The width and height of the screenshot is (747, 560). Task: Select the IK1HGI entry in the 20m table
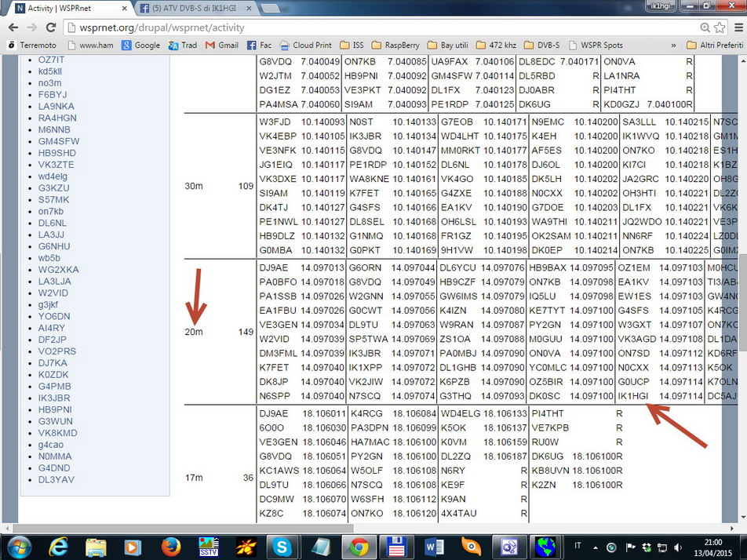[x=633, y=396]
